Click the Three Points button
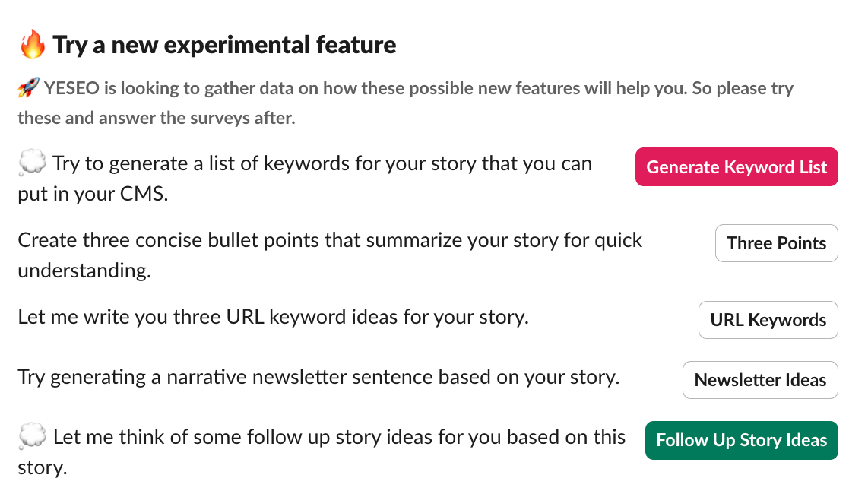This screenshot has height=494, width=868. click(776, 243)
